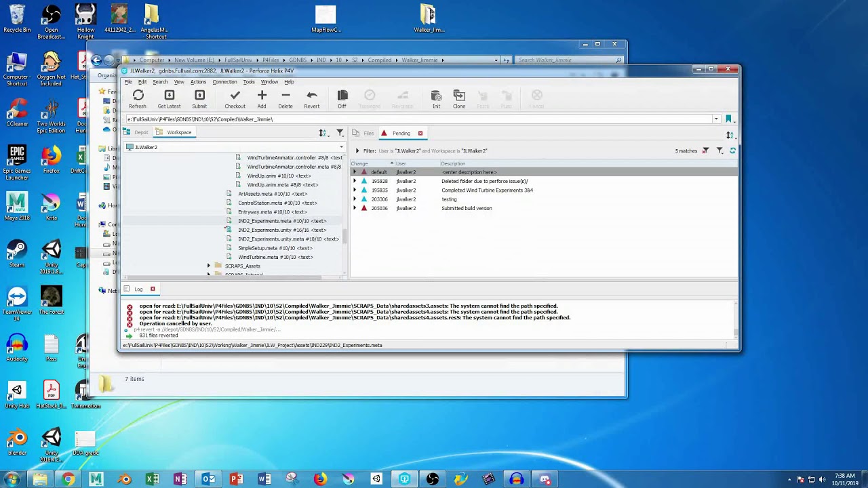The height and width of the screenshot is (488, 868).
Task: Open the Tools menu
Action: 249,82
